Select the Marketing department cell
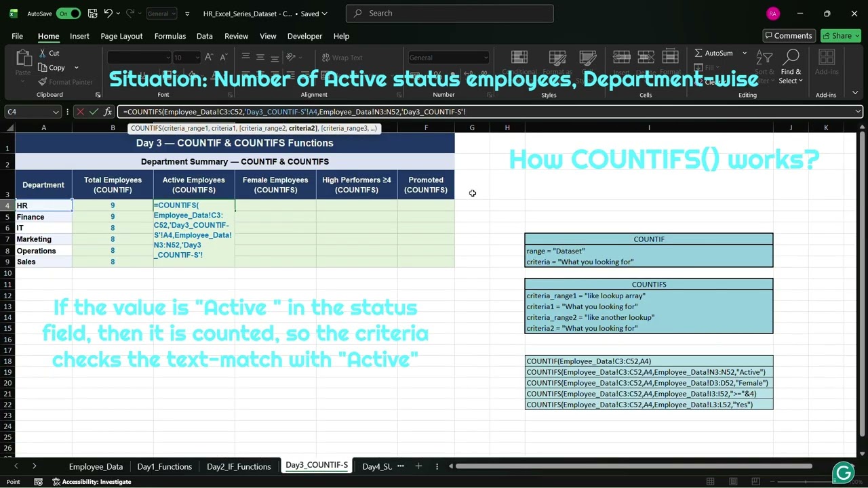This screenshot has height=488, width=868. (43, 239)
